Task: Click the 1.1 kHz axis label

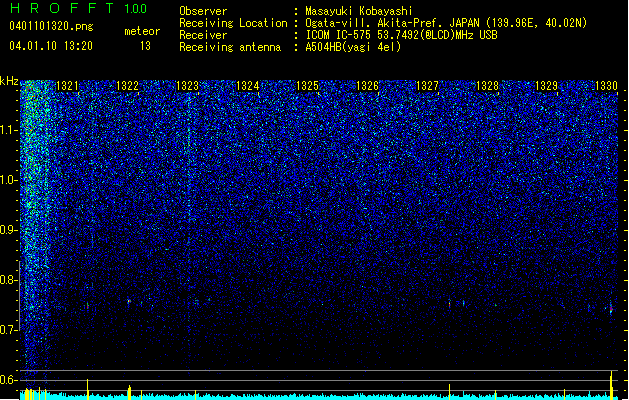Action: [x=9, y=130]
